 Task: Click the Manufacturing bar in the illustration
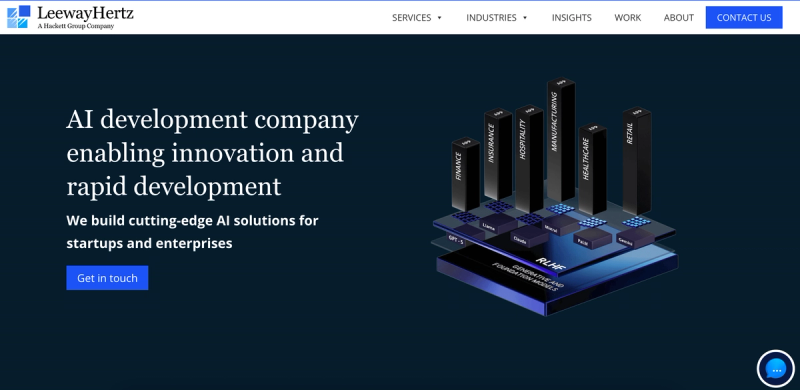pos(560,140)
